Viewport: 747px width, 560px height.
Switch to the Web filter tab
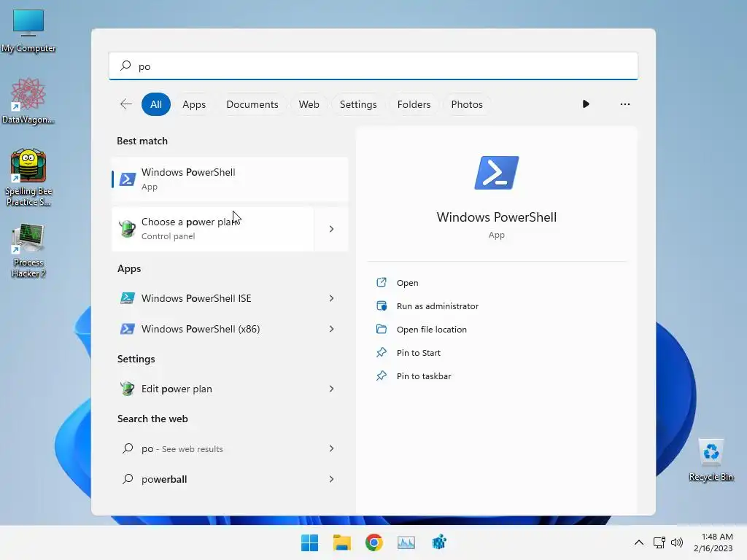point(309,104)
